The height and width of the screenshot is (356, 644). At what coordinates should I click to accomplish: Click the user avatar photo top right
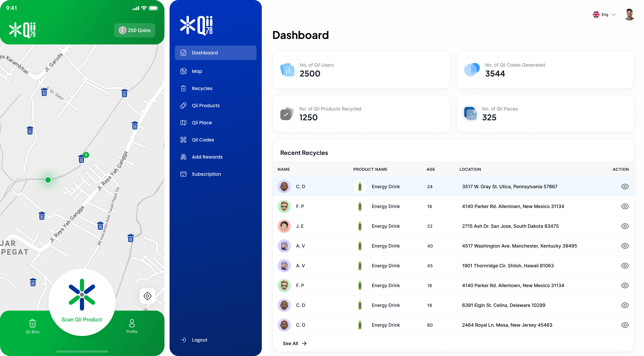[x=629, y=14]
